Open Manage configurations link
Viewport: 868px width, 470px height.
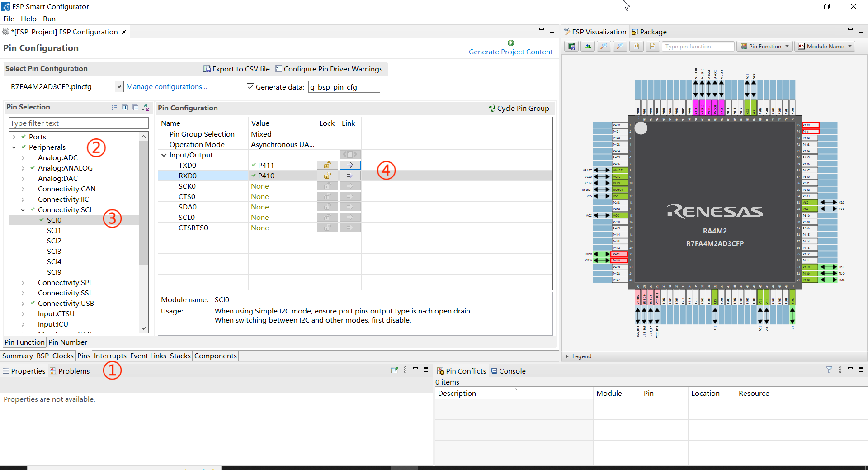point(167,87)
